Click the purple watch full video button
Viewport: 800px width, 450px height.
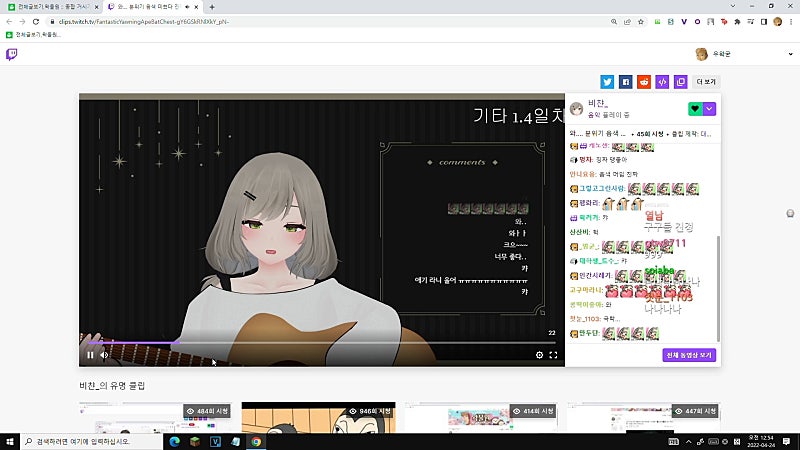pos(689,355)
